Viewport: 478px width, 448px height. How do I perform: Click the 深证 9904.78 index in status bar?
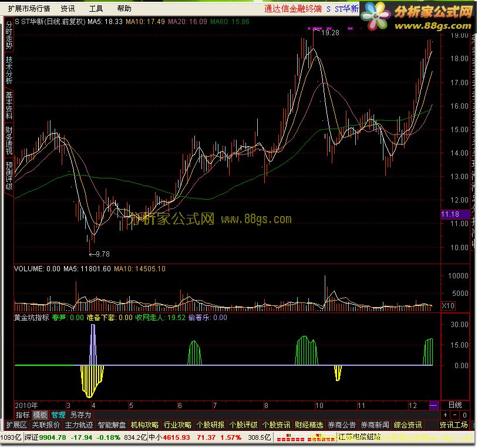point(45,437)
